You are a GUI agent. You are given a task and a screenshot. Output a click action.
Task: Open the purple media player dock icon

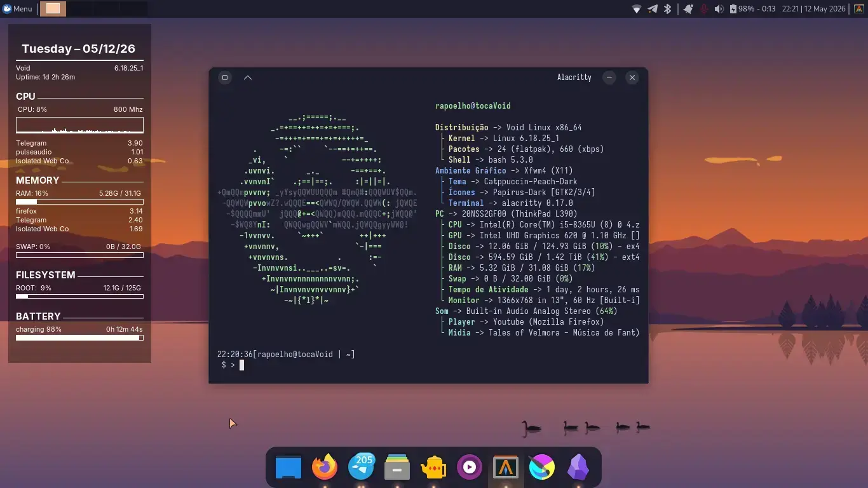470,468
